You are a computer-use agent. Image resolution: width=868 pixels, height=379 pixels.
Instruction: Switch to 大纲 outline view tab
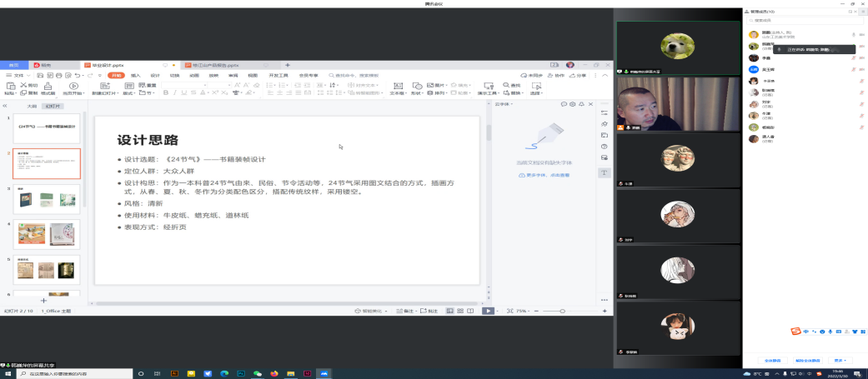(x=32, y=107)
